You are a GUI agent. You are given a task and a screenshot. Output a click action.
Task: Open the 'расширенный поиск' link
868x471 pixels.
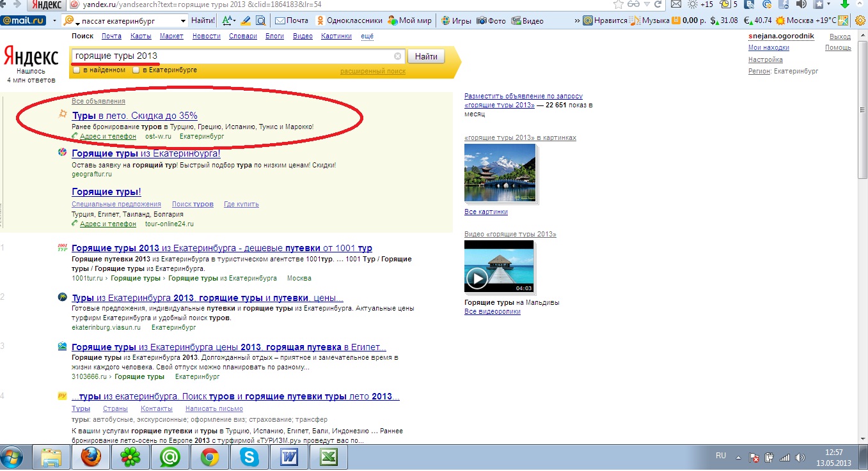pos(373,72)
